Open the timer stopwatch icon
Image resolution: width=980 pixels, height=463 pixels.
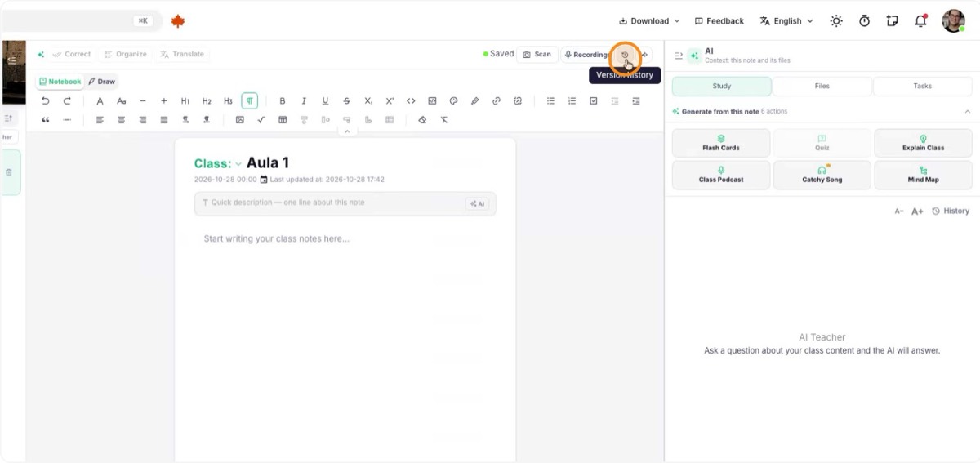pyautogui.click(x=864, y=21)
